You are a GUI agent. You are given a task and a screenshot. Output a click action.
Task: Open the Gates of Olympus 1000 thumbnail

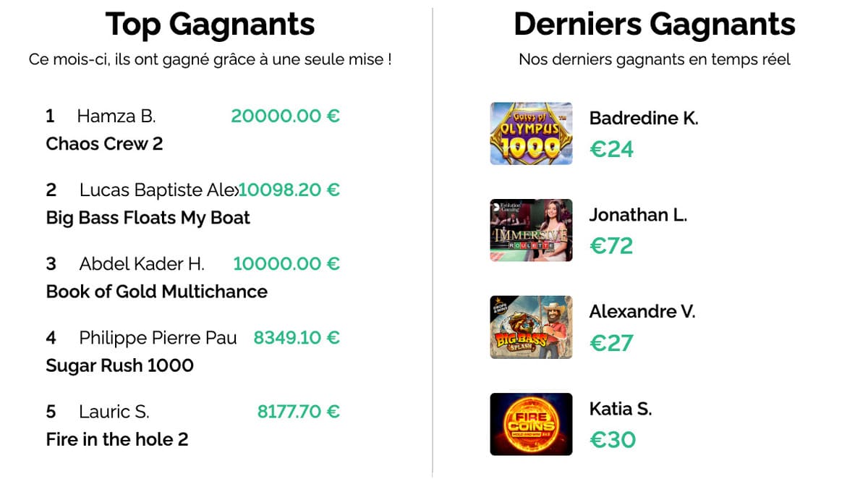click(531, 134)
